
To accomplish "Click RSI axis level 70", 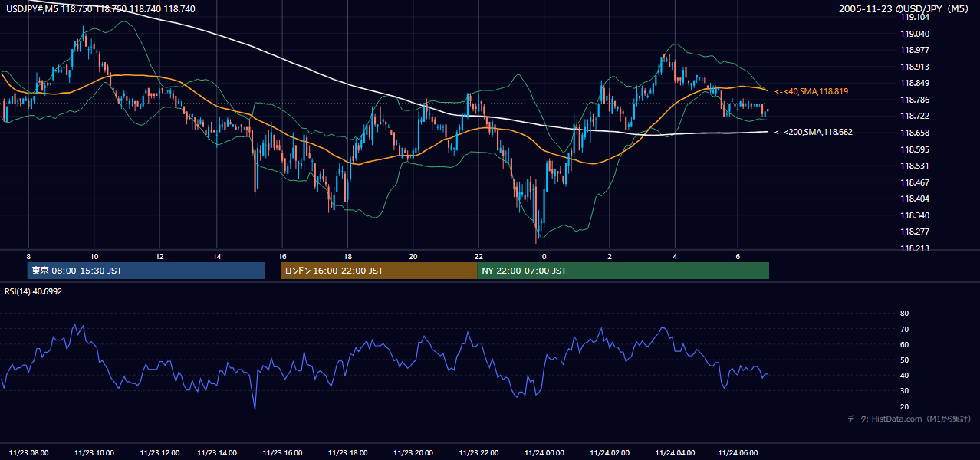I will coord(904,329).
